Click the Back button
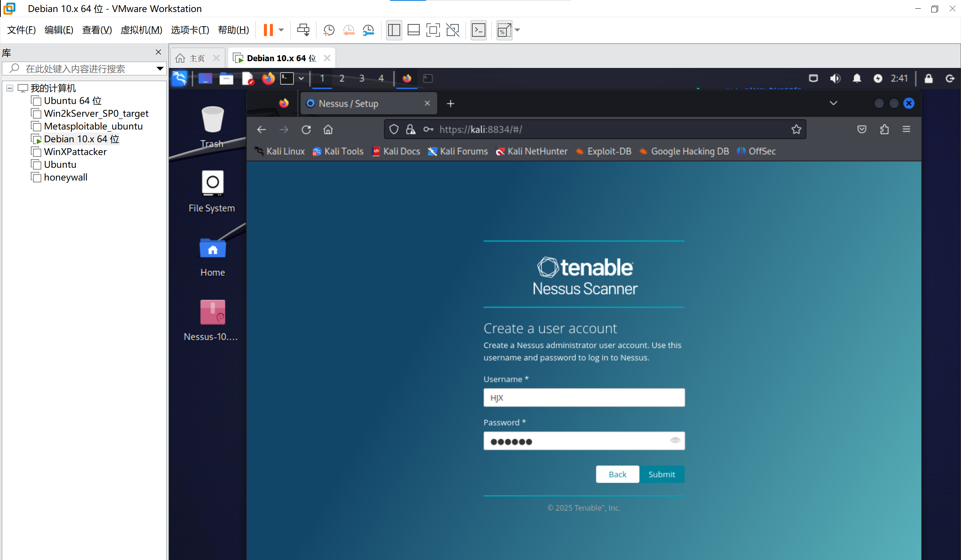961x560 pixels. click(x=617, y=474)
